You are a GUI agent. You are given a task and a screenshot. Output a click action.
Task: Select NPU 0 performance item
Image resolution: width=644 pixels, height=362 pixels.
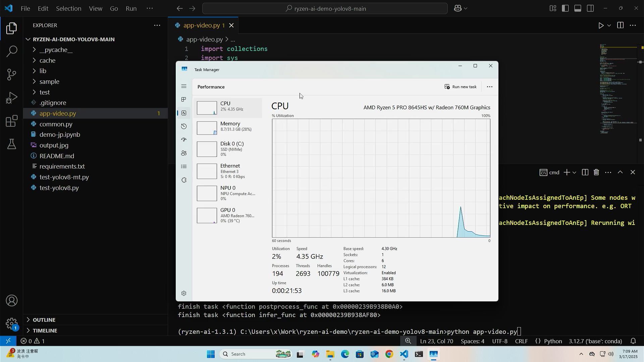(228, 193)
